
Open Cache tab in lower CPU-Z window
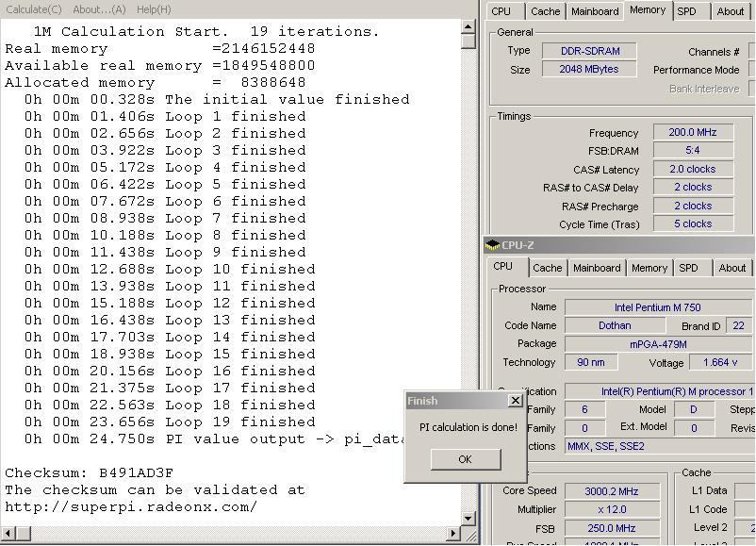coord(548,268)
